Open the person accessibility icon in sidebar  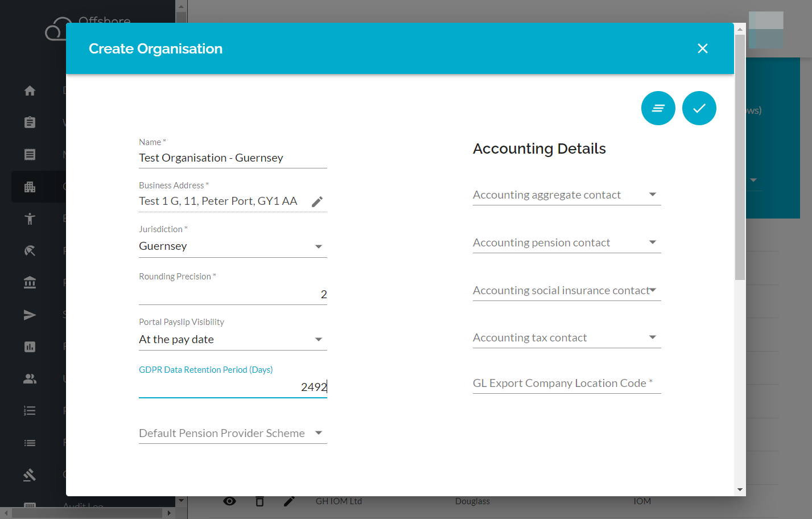coord(30,219)
